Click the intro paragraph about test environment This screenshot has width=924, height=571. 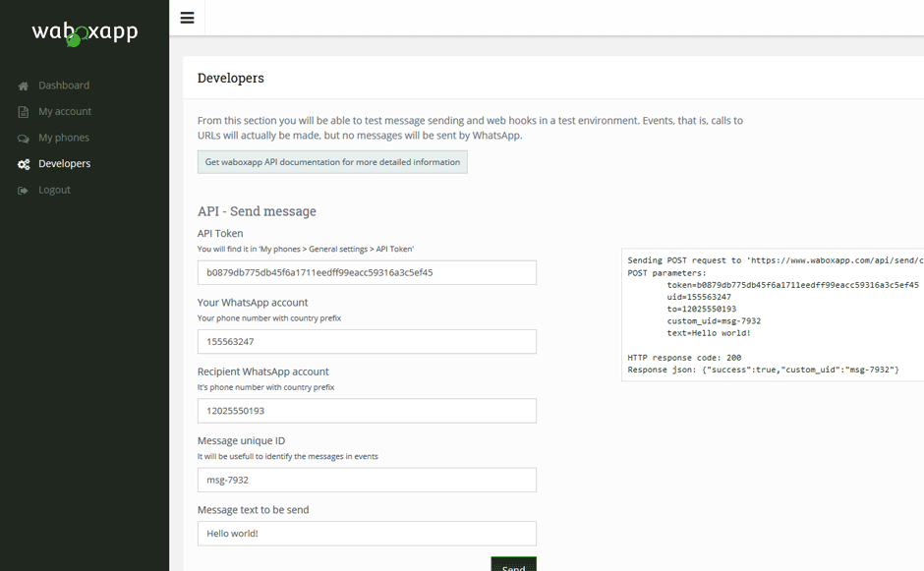[470, 128]
